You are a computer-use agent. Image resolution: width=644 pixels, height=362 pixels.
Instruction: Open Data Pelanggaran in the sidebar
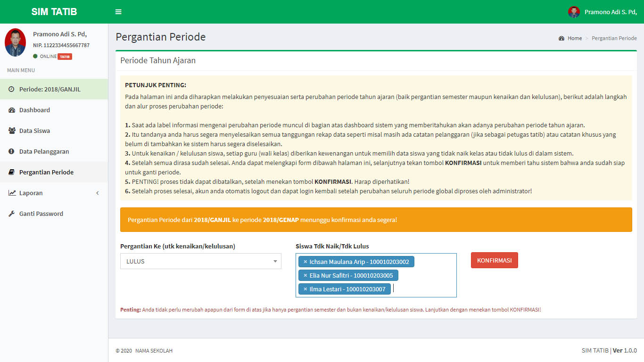54,151
